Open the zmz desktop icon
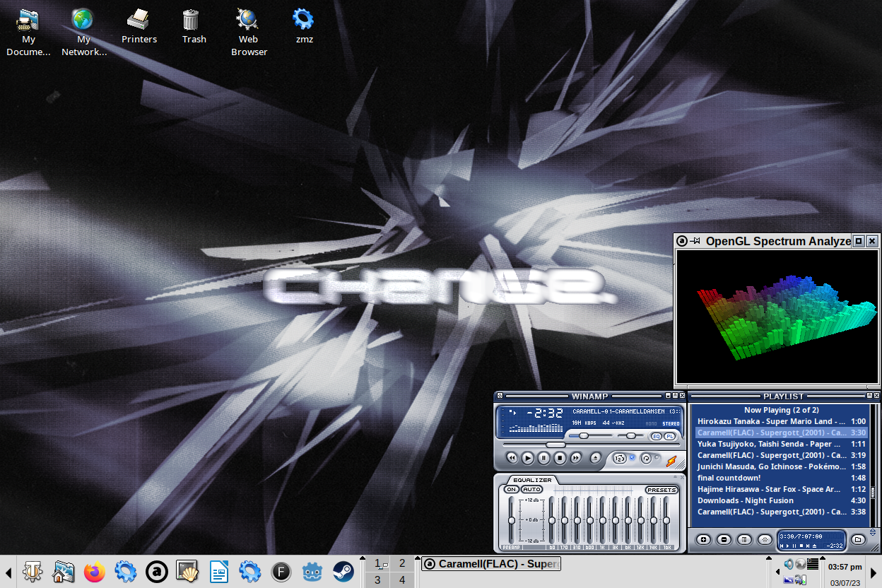 [x=304, y=26]
